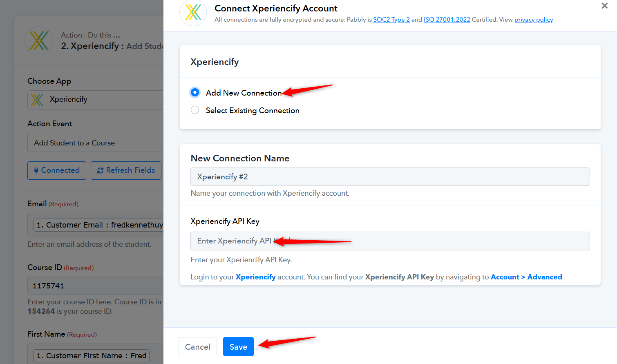Image resolution: width=617 pixels, height=364 pixels.
Task: Click the Course ID field showing 1175741
Action: [x=96, y=286]
